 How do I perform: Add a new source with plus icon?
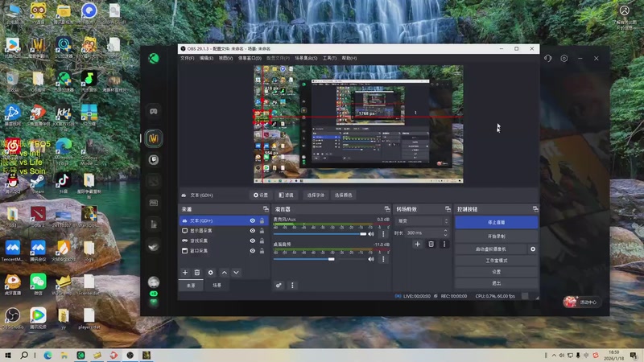[184, 273]
